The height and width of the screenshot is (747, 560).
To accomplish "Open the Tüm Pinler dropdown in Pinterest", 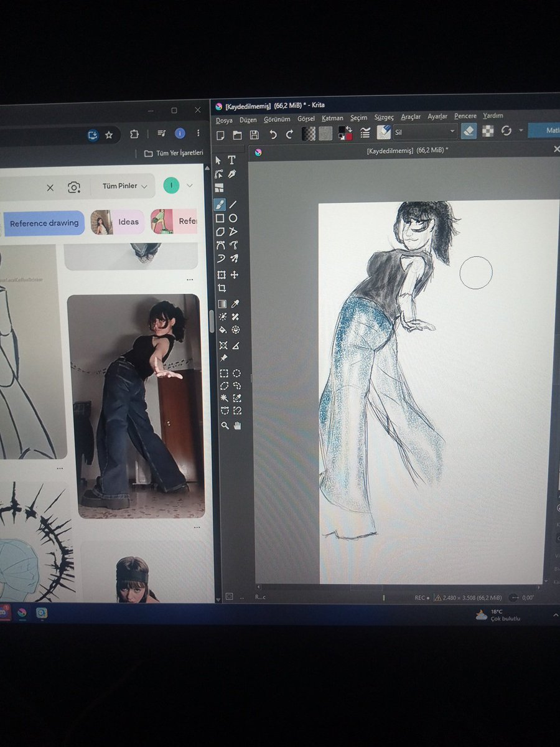I will pyautogui.click(x=124, y=186).
